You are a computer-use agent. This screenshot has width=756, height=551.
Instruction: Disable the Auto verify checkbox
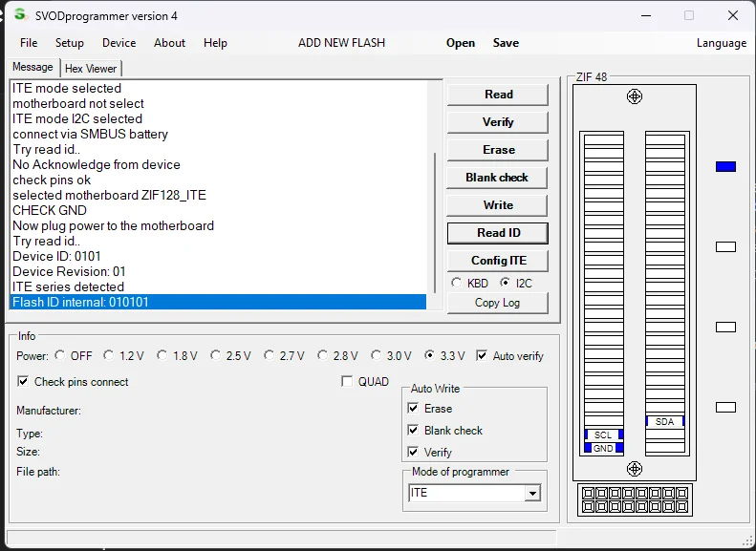482,355
